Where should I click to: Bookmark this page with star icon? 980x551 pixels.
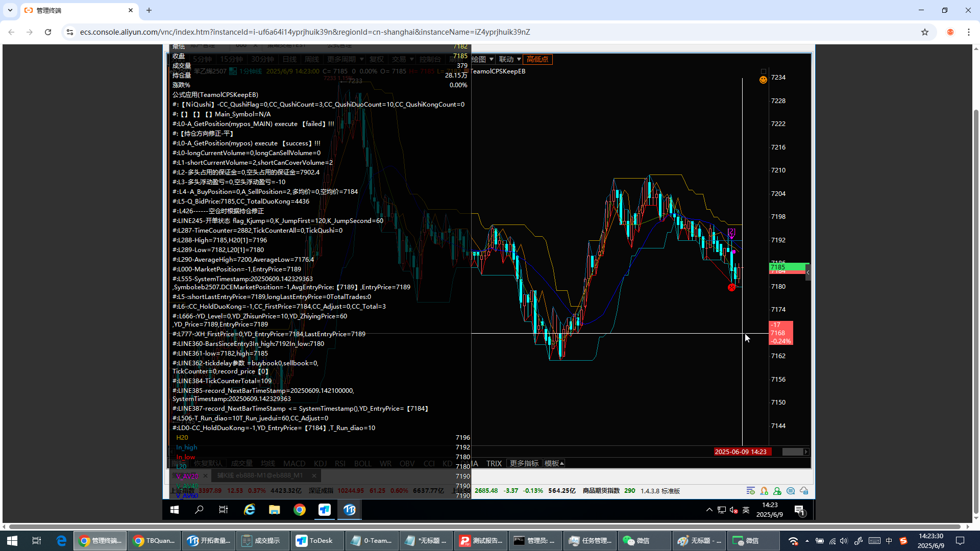click(x=925, y=32)
